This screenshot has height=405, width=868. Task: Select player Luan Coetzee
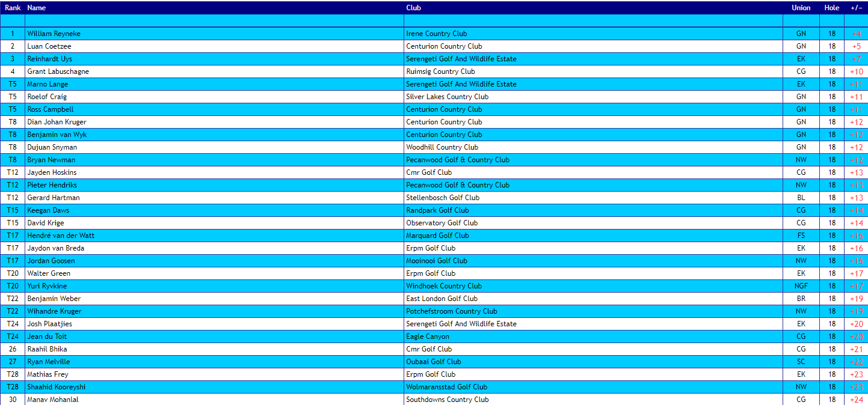pyautogui.click(x=50, y=46)
